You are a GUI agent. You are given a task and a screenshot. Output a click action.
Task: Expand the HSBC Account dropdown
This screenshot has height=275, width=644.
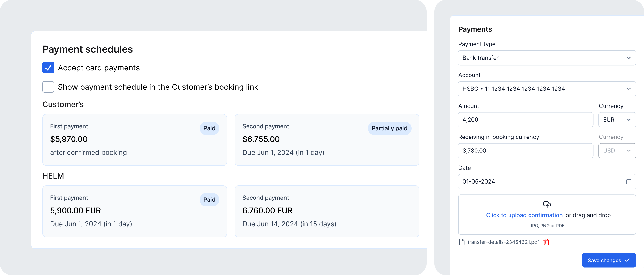(547, 89)
